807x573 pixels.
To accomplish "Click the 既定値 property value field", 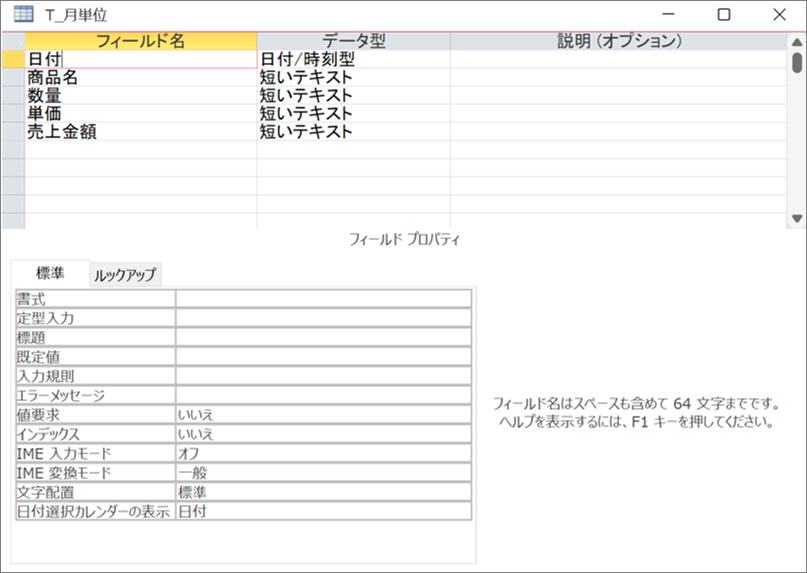I will pyautogui.click(x=324, y=356).
